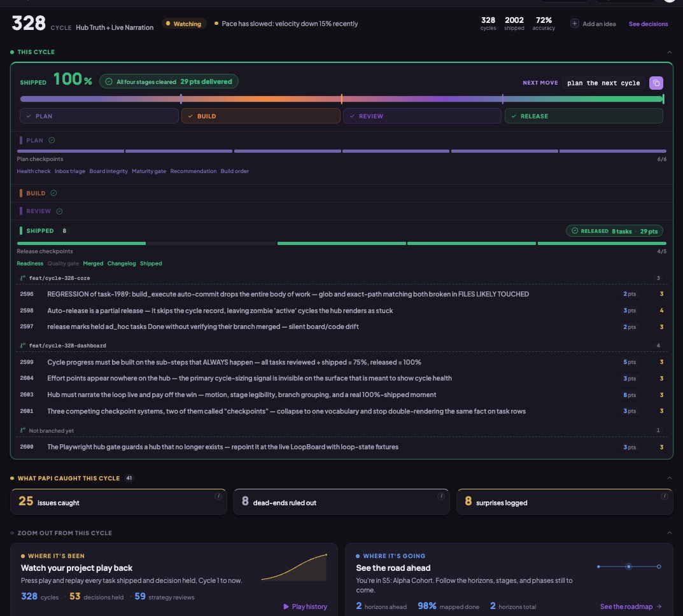Click the Board integrity checkpoint
Viewport: 683px width, 616px height.
108,171
